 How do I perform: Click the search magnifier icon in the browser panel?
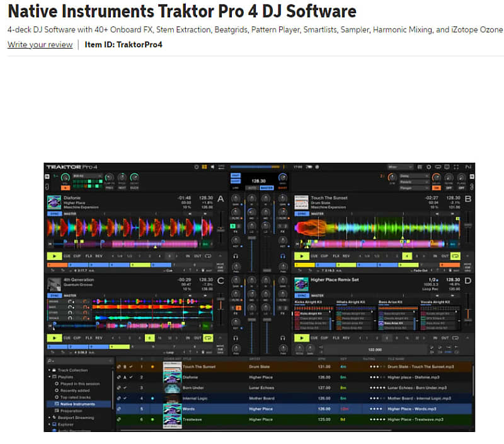coord(50,360)
